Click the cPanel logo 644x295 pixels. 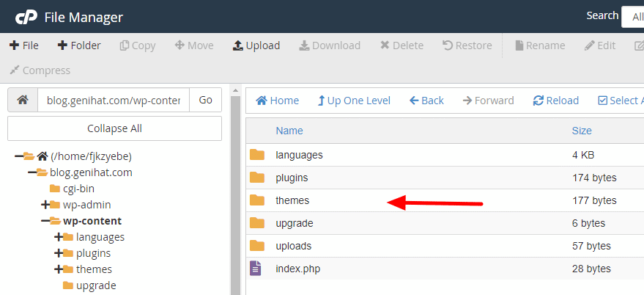click(26, 17)
